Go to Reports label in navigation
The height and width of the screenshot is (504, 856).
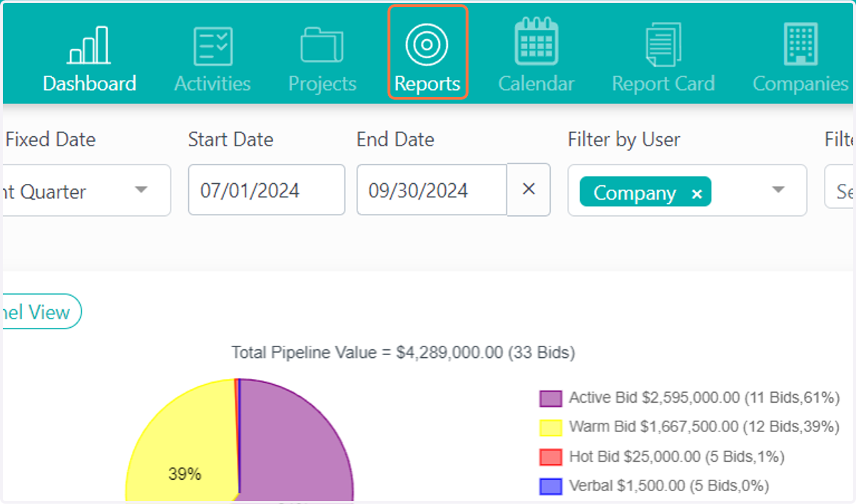[x=427, y=83]
